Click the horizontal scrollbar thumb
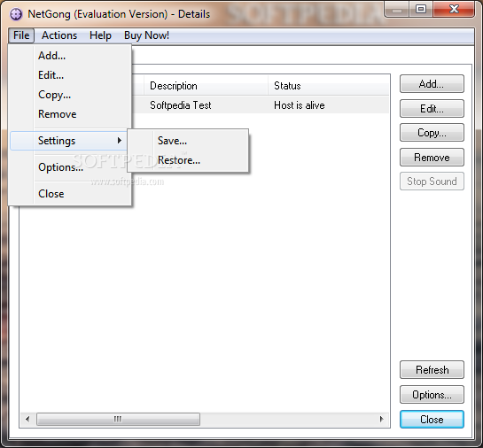 (118, 419)
